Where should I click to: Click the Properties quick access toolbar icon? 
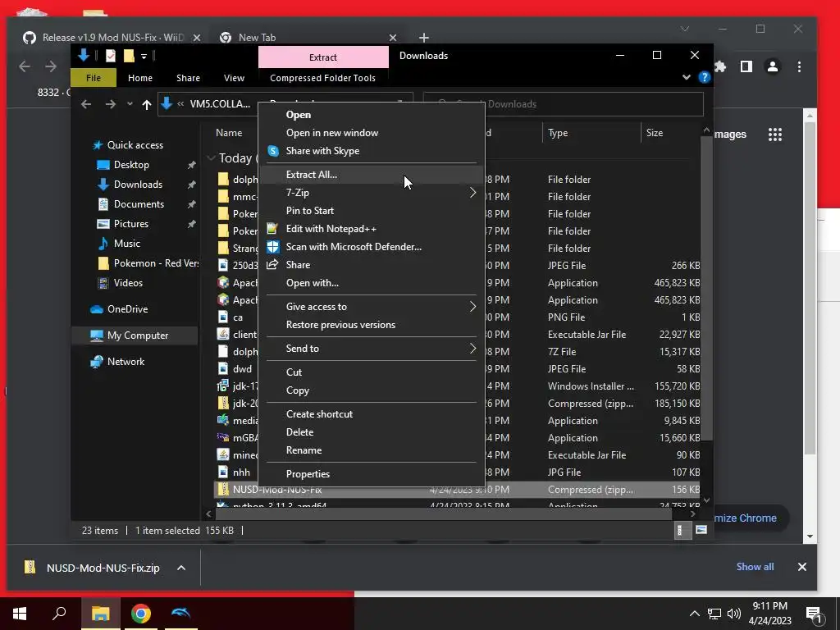click(111, 56)
